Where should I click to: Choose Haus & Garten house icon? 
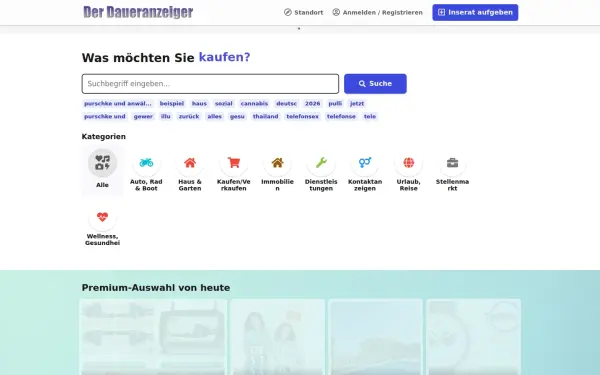190,163
